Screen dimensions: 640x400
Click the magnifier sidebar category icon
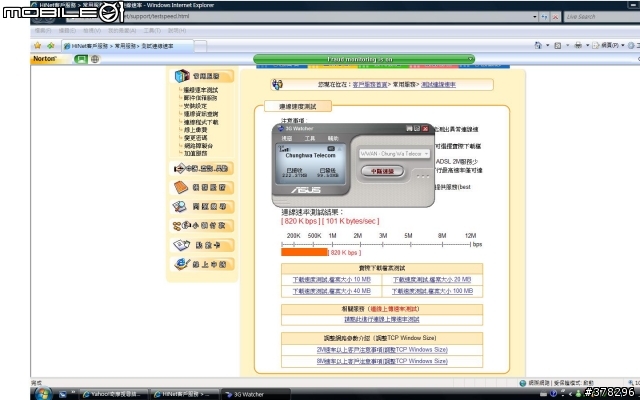180,207
